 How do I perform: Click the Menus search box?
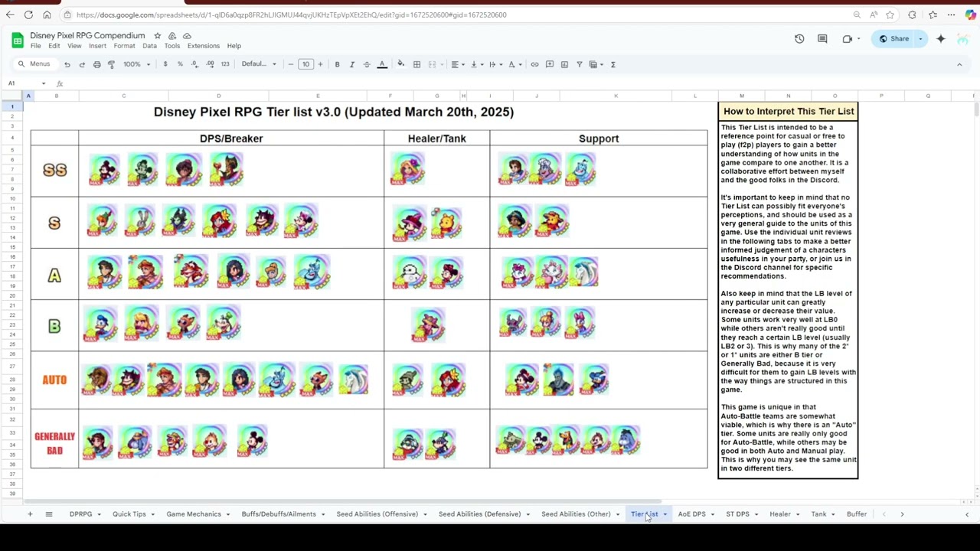(x=34, y=64)
